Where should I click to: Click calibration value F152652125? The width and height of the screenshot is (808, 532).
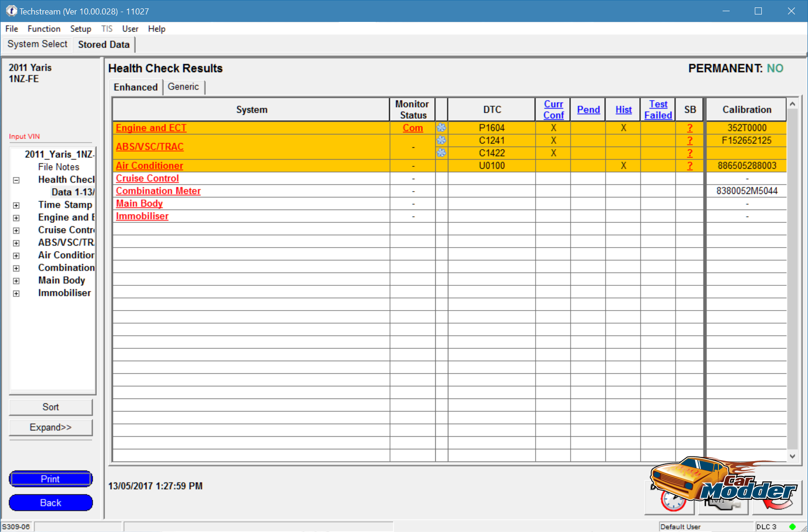pos(747,140)
